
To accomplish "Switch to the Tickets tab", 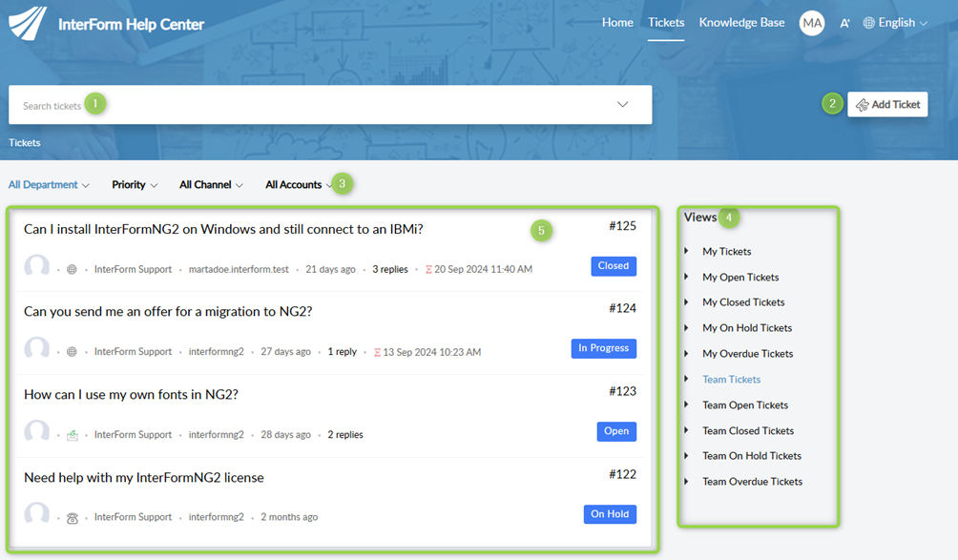I will coord(666,23).
